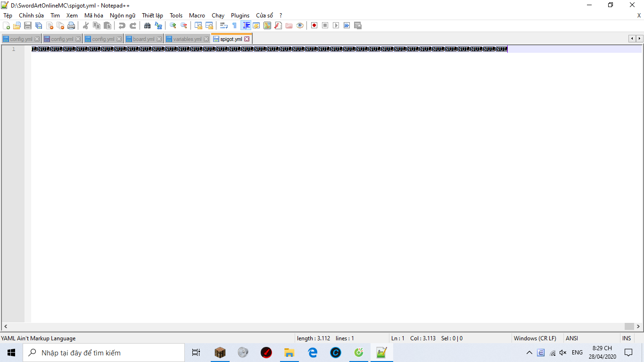The height and width of the screenshot is (362, 644).
Task: Click the horizontal scrollbar thumb
Action: (x=629, y=326)
